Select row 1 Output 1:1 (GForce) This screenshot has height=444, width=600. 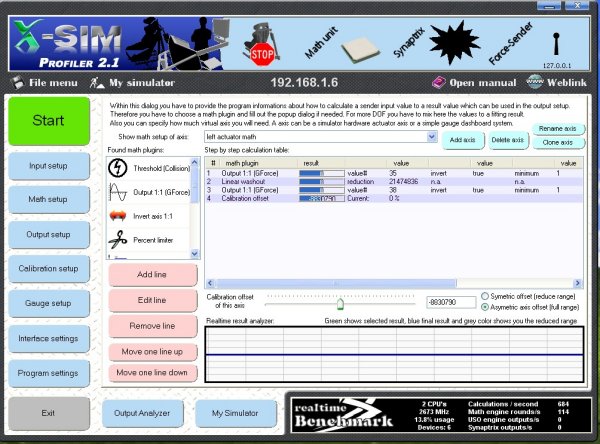394,173
